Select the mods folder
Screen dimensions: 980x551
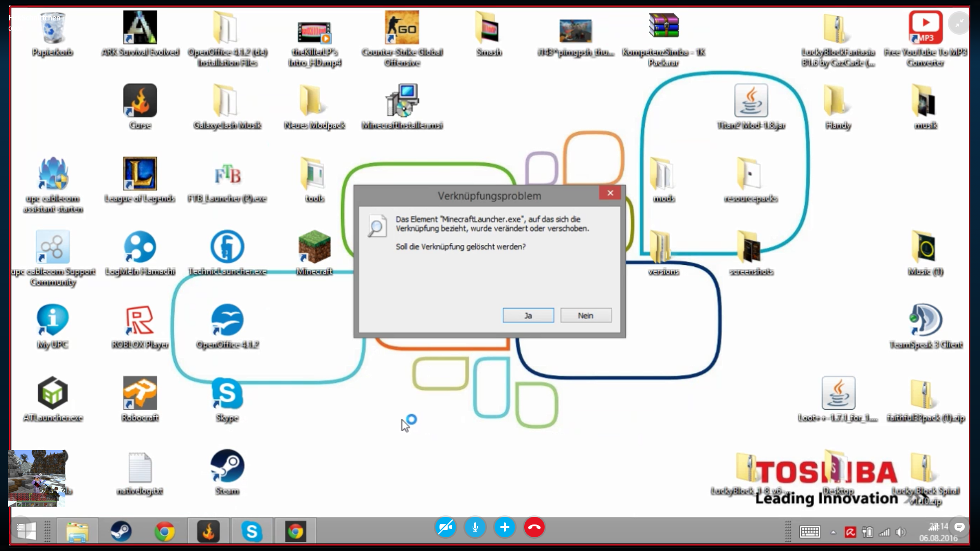point(664,180)
